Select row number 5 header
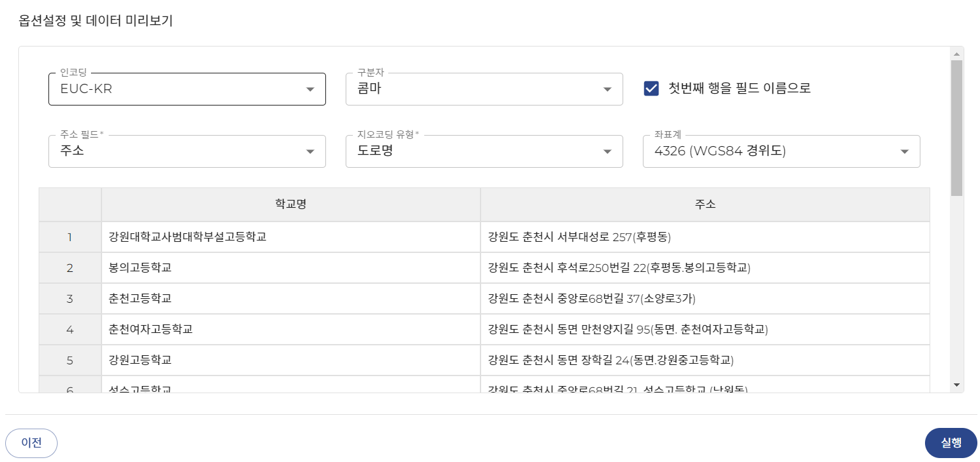Image resolution: width=980 pixels, height=462 pixels. (70, 360)
